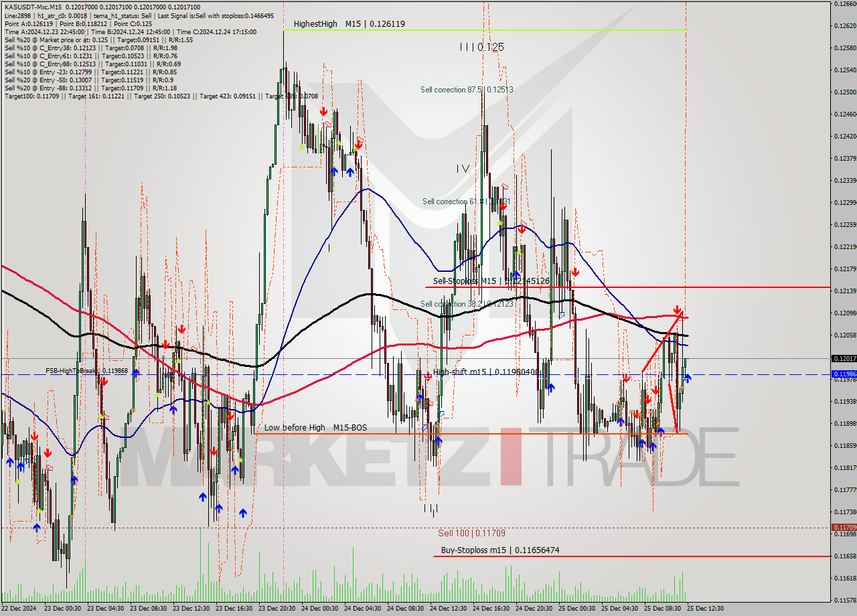Select the 'Sell %20 @ Entry -50' line

[88, 80]
